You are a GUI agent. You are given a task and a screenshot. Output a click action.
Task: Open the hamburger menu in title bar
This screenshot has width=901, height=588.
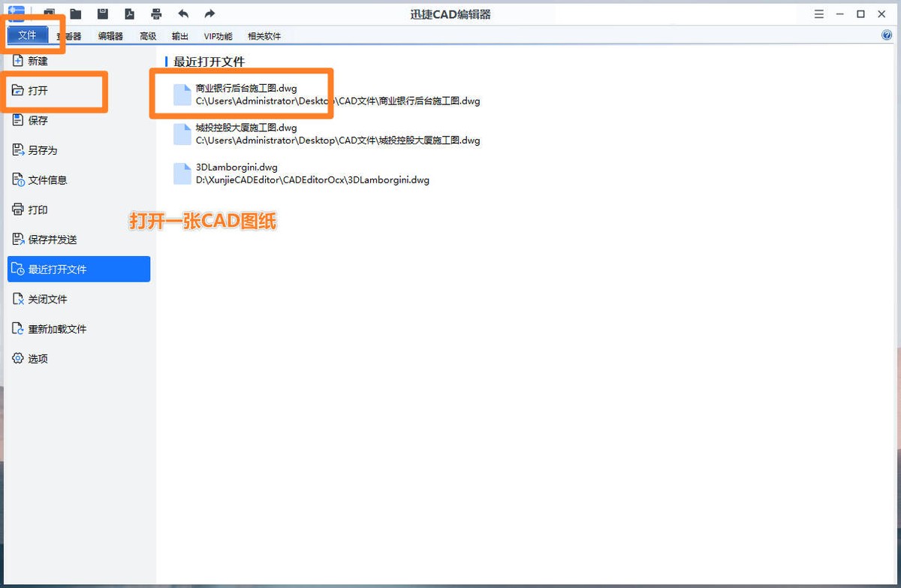[819, 14]
